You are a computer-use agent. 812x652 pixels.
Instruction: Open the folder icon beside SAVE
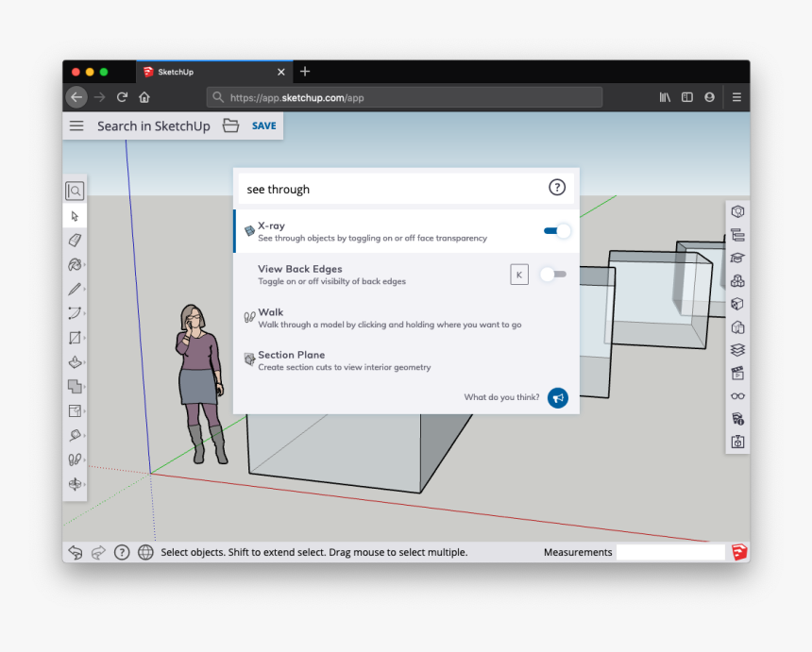click(x=230, y=125)
